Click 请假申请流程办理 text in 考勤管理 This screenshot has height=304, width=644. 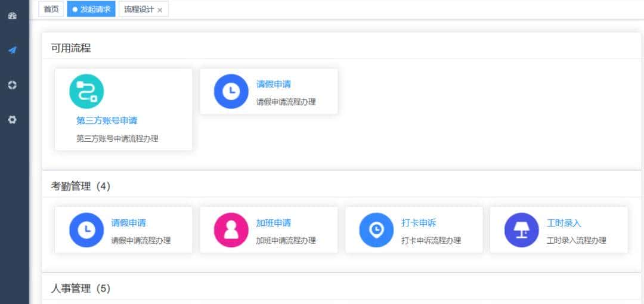coord(141,241)
